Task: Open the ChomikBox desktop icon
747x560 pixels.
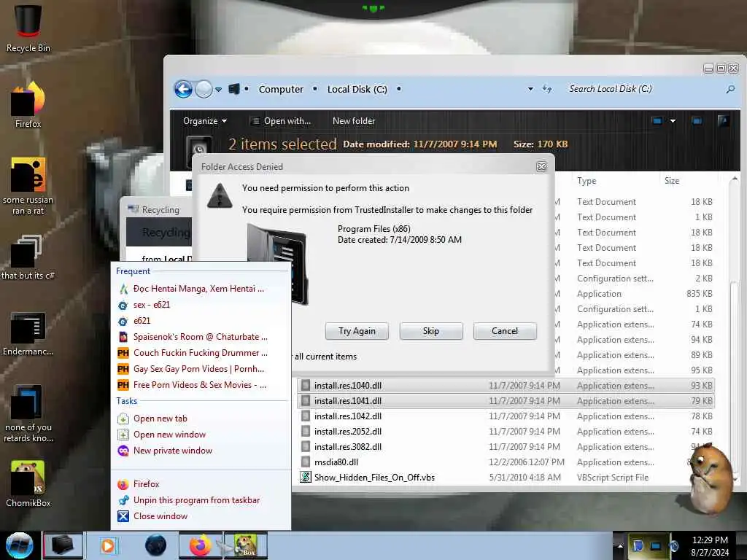Action: pos(28,484)
